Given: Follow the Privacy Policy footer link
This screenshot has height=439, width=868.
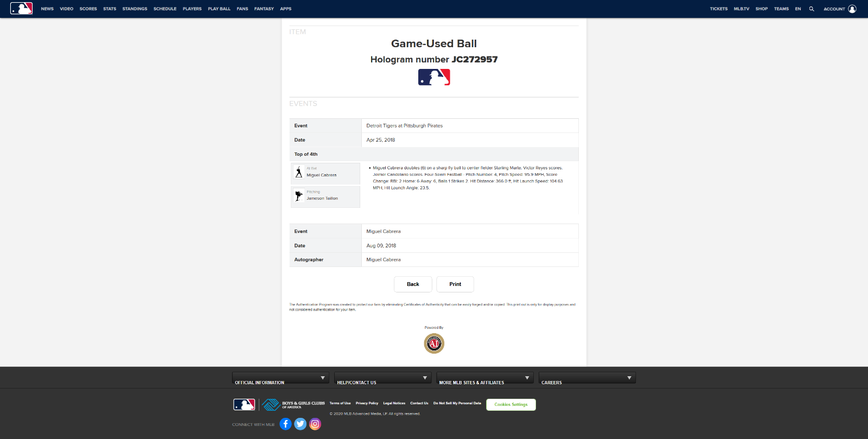Looking at the screenshot, I should [x=367, y=403].
